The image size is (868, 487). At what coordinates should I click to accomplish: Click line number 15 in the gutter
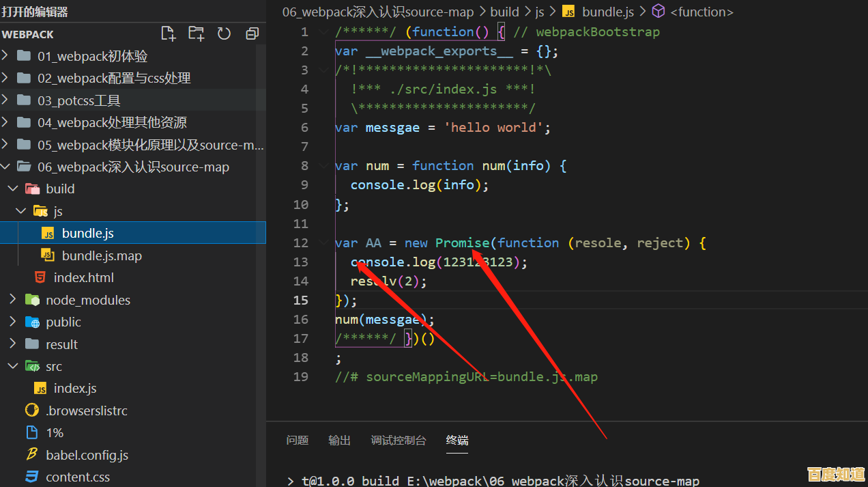tap(301, 300)
